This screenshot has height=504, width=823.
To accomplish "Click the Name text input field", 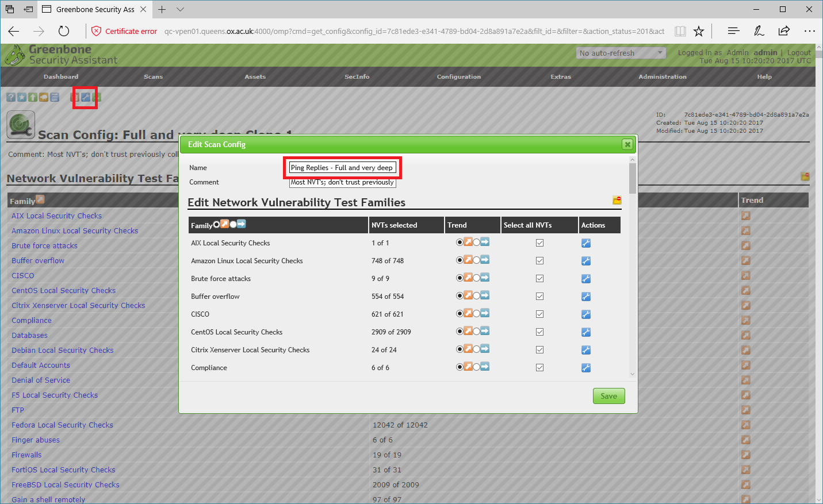I will point(342,168).
